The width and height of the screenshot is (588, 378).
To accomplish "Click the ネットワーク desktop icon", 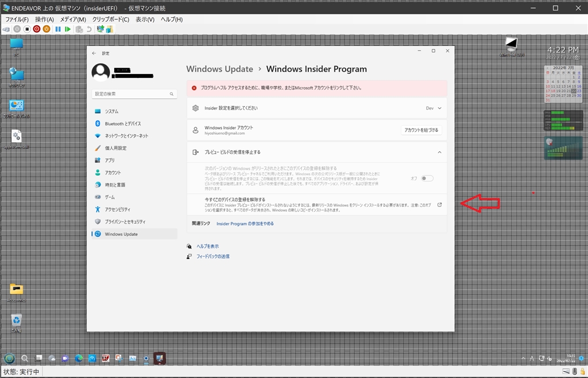I will coord(16,78).
